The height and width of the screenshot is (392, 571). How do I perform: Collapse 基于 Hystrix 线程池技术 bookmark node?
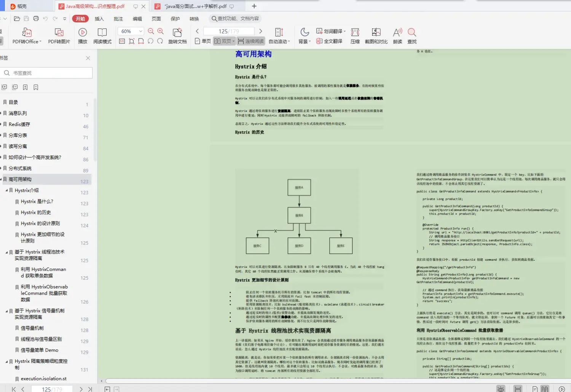[x=6, y=252]
